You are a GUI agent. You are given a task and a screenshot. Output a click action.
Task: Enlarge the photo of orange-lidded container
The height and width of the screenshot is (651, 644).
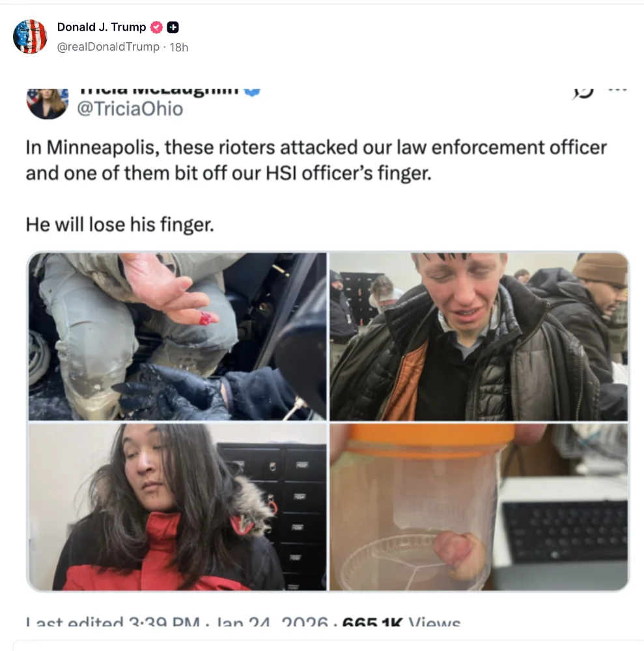(479, 506)
